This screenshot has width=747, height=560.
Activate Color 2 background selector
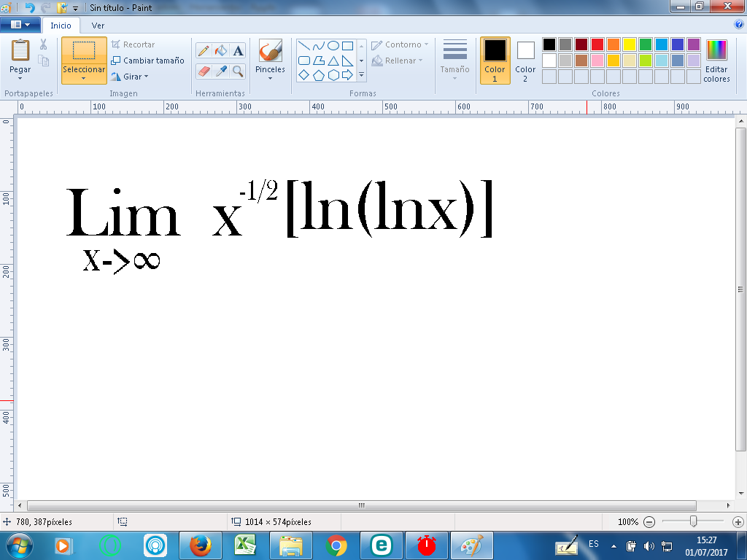pos(525,61)
